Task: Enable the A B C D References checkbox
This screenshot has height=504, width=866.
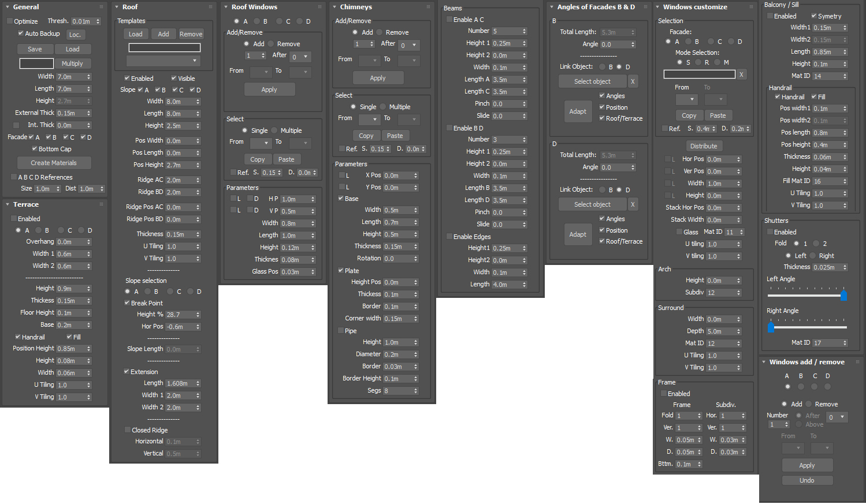Action: click(14, 177)
